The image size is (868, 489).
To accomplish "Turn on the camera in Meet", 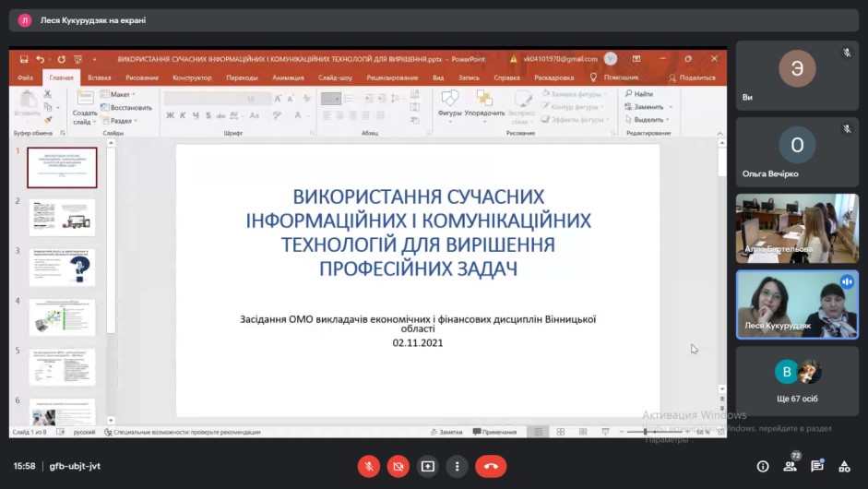I will click(398, 467).
